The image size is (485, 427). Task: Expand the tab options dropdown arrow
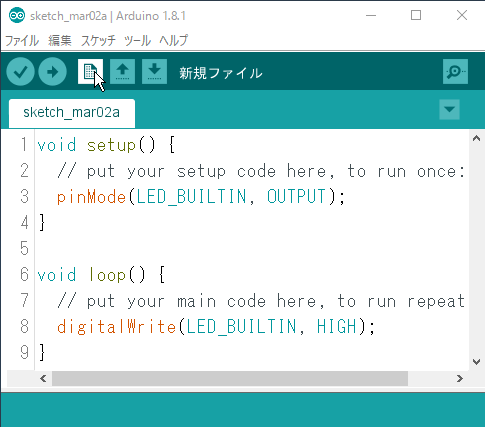pyautogui.click(x=449, y=109)
